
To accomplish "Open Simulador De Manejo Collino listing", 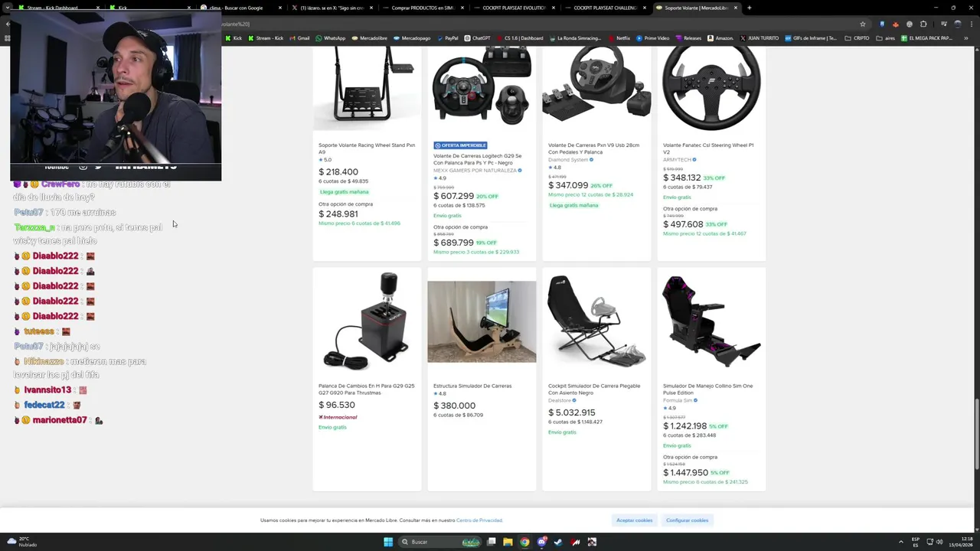I will 708,389.
